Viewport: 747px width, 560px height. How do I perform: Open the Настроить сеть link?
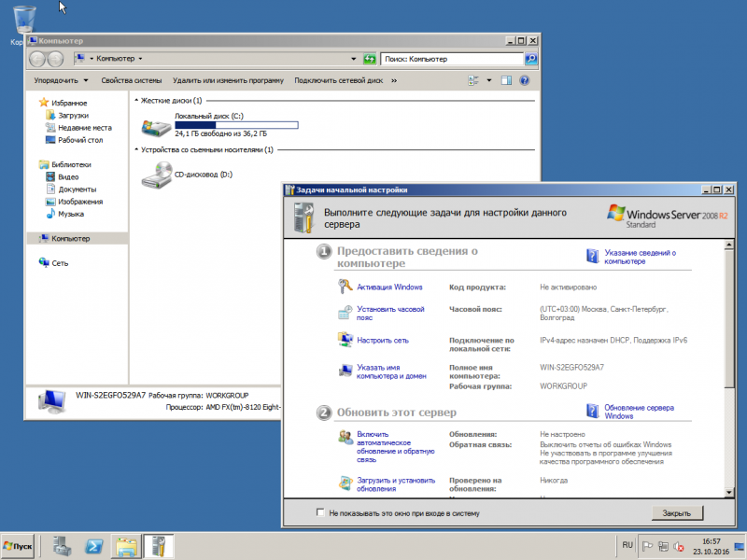(x=383, y=341)
